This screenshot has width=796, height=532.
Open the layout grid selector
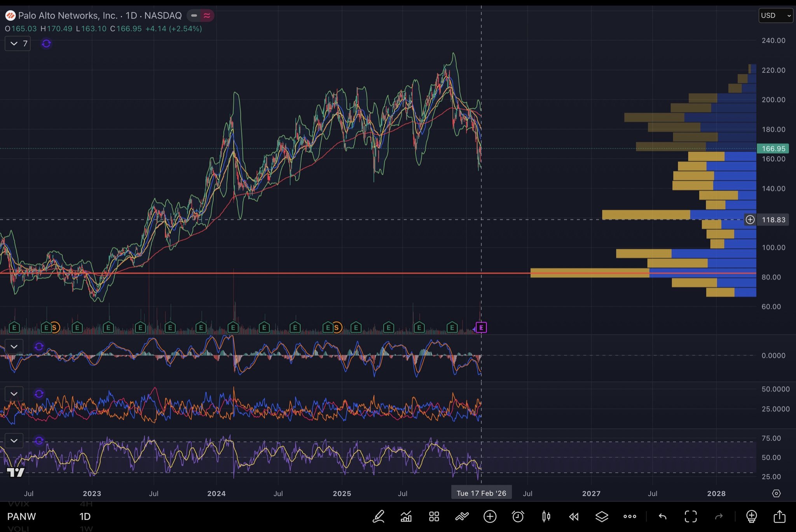coord(434,516)
